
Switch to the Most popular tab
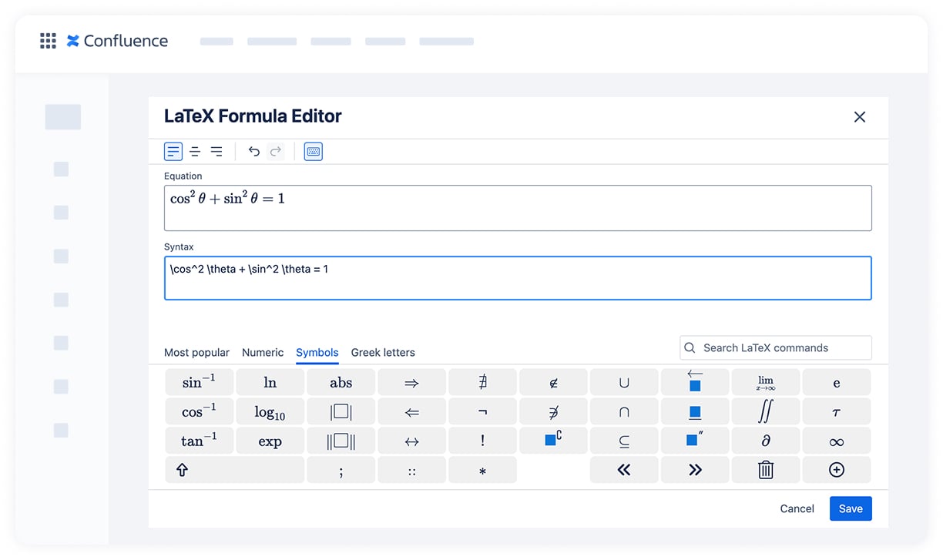[196, 352]
